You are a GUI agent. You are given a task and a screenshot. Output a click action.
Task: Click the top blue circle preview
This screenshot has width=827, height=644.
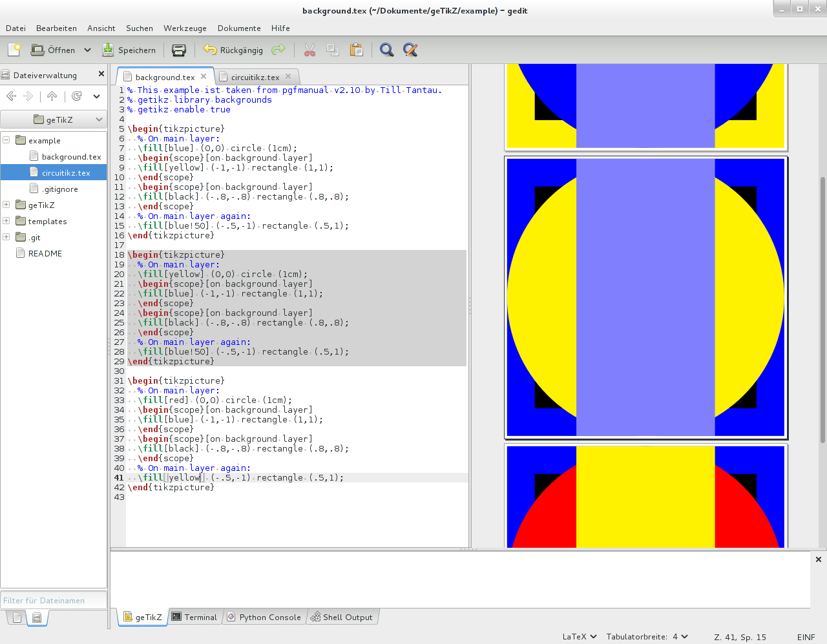(x=645, y=107)
